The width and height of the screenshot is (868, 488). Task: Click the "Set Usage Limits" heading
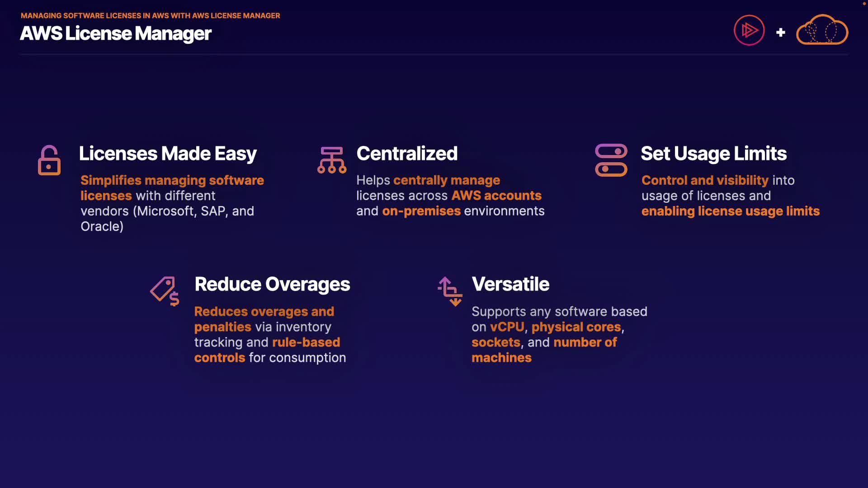click(x=714, y=154)
